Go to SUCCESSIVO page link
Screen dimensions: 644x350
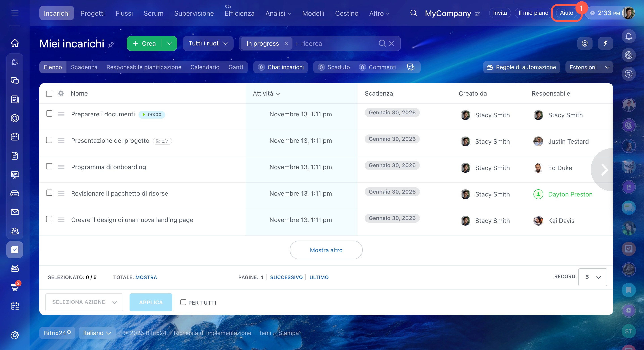click(x=286, y=277)
